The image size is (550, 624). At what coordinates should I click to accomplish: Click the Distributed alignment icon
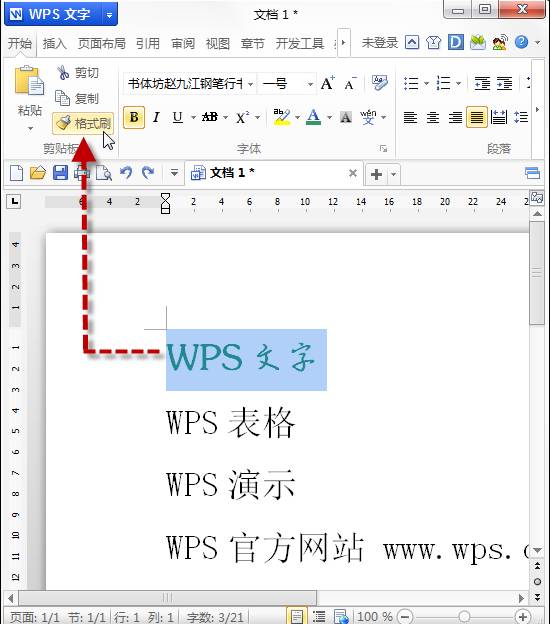pos(499,117)
